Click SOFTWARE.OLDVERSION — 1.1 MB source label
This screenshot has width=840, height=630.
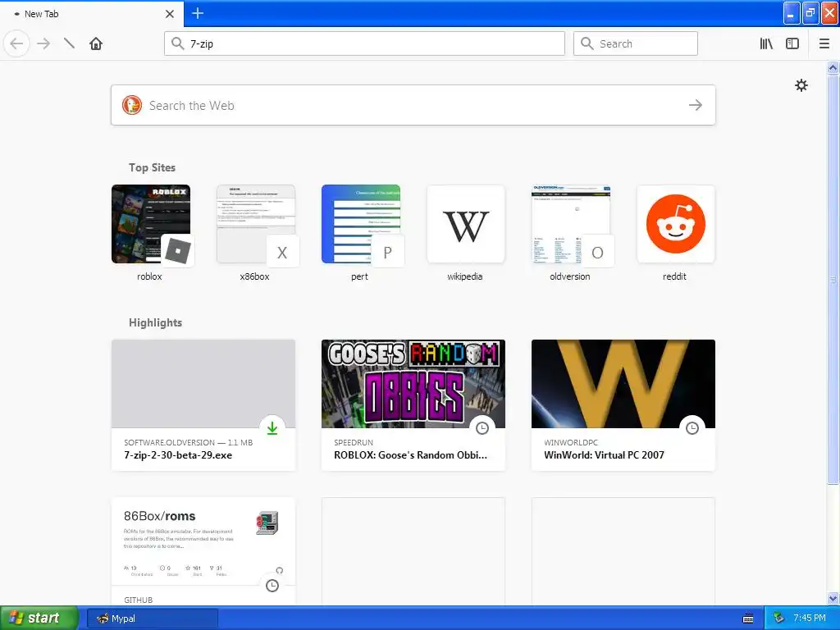point(188,442)
